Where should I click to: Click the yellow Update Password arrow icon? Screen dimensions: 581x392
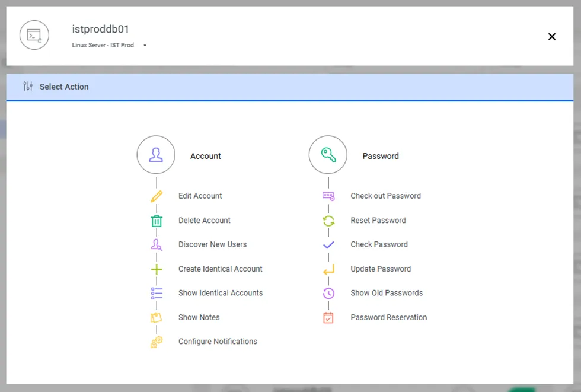tap(328, 269)
